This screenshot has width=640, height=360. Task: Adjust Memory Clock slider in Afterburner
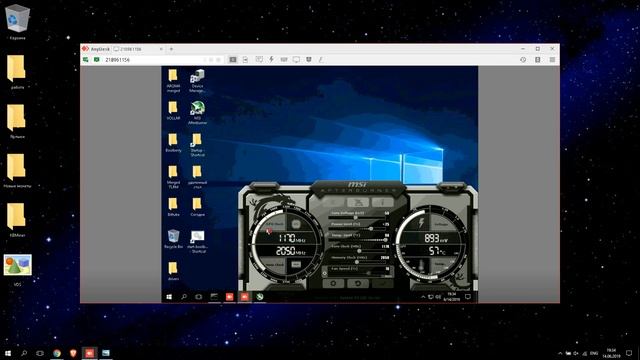[x=358, y=262]
